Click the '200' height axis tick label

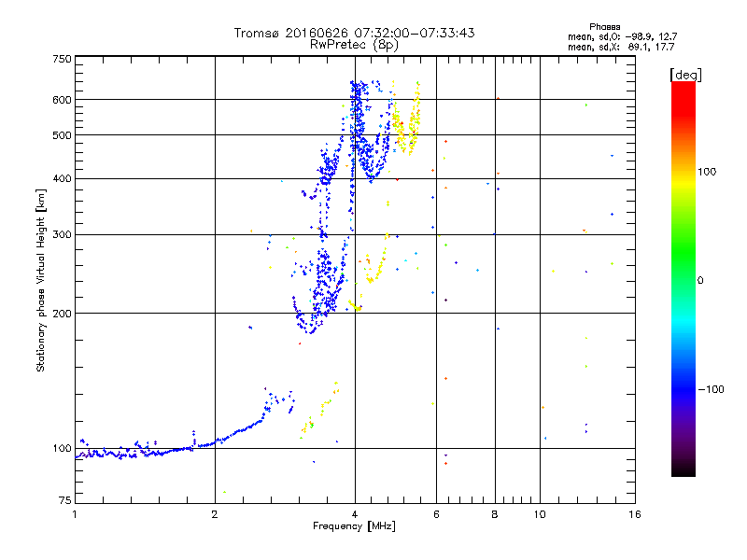tap(62, 314)
